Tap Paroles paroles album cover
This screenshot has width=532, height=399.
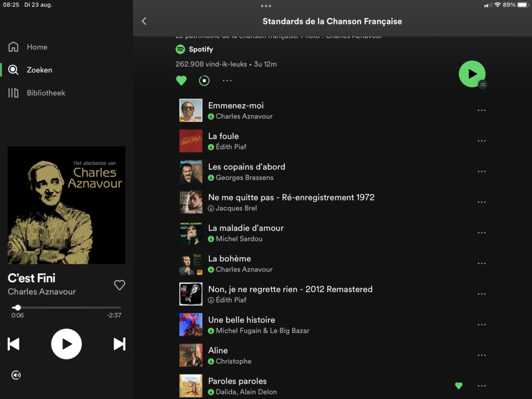coord(191,386)
